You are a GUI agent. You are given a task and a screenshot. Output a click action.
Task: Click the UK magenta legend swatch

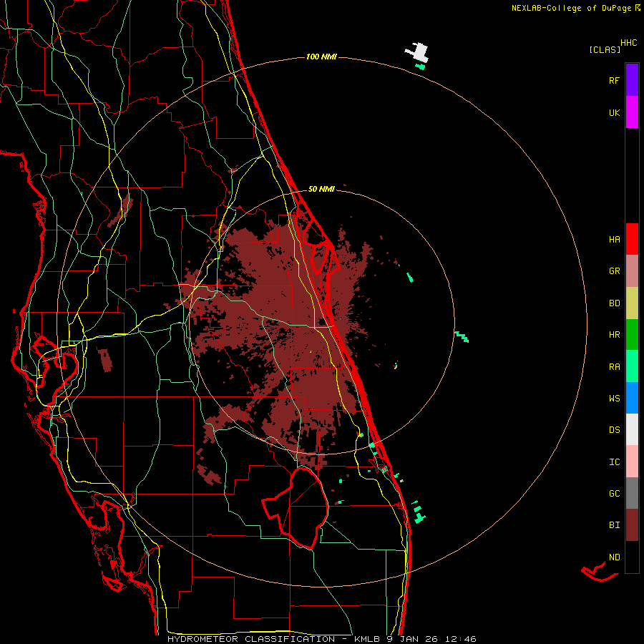click(x=632, y=112)
